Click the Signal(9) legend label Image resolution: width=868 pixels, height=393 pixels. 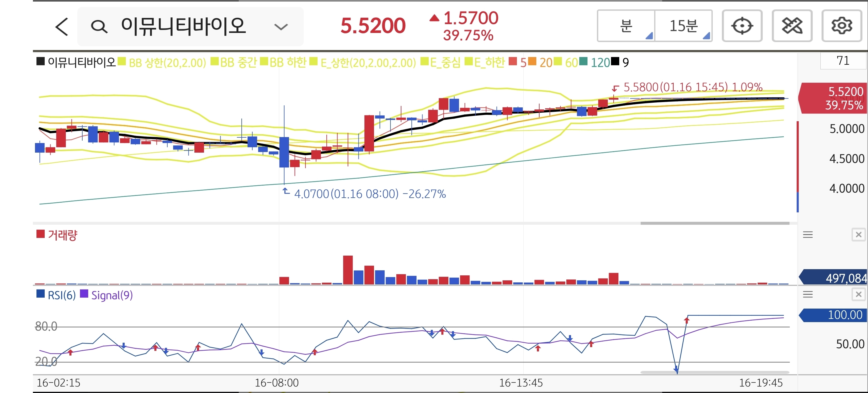(112, 295)
